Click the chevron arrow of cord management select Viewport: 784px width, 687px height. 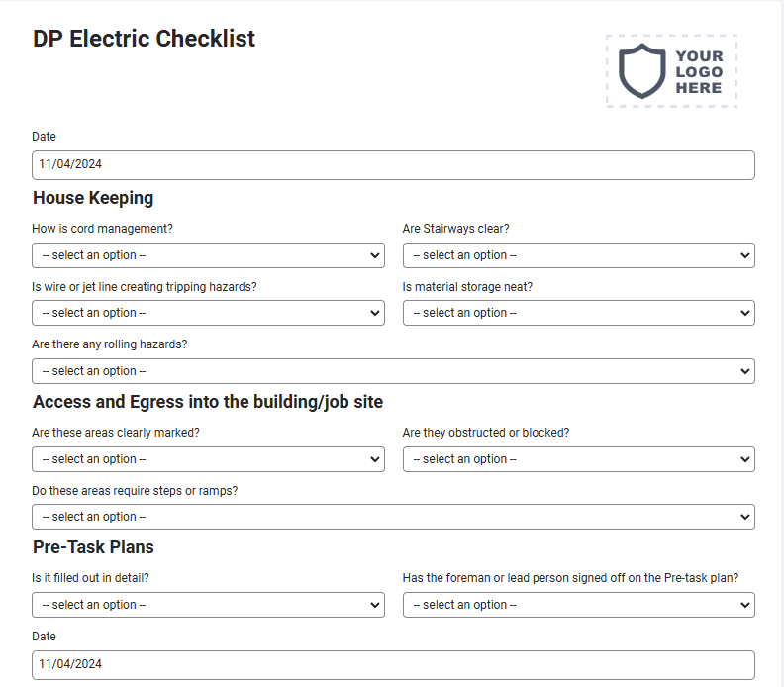pos(374,255)
